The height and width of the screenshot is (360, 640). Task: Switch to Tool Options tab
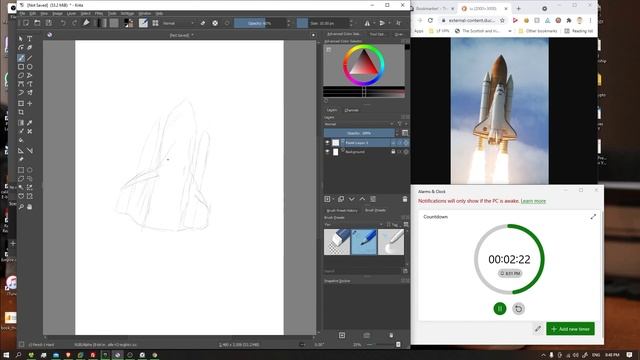377,34
